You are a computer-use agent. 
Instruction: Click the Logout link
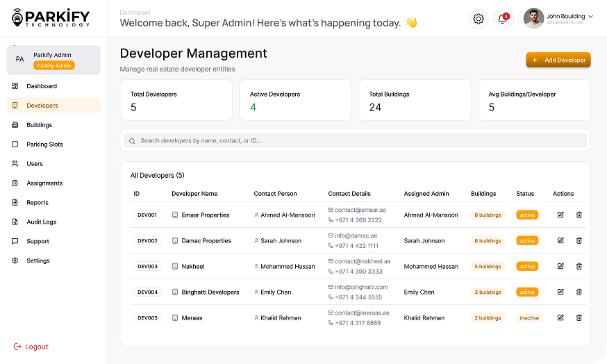pos(36,347)
